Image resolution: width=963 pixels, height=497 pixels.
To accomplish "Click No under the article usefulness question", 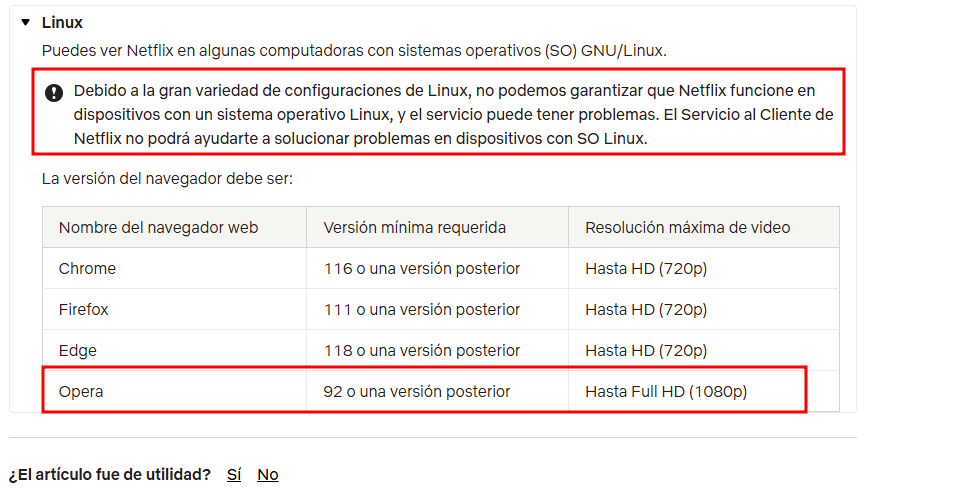I will pyautogui.click(x=268, y=475).
